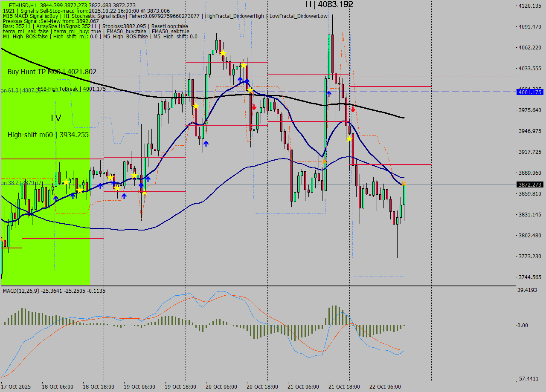
Task: Select the yellow star below 21 Oct 18:00 drop
Action: click(x=349, y=139)
